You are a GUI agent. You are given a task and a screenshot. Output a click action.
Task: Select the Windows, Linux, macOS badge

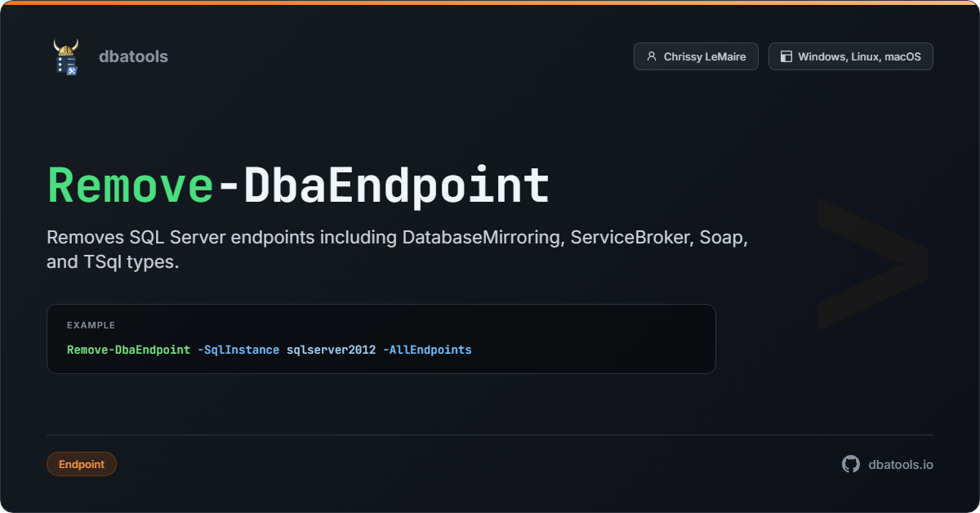pos(850,56)
